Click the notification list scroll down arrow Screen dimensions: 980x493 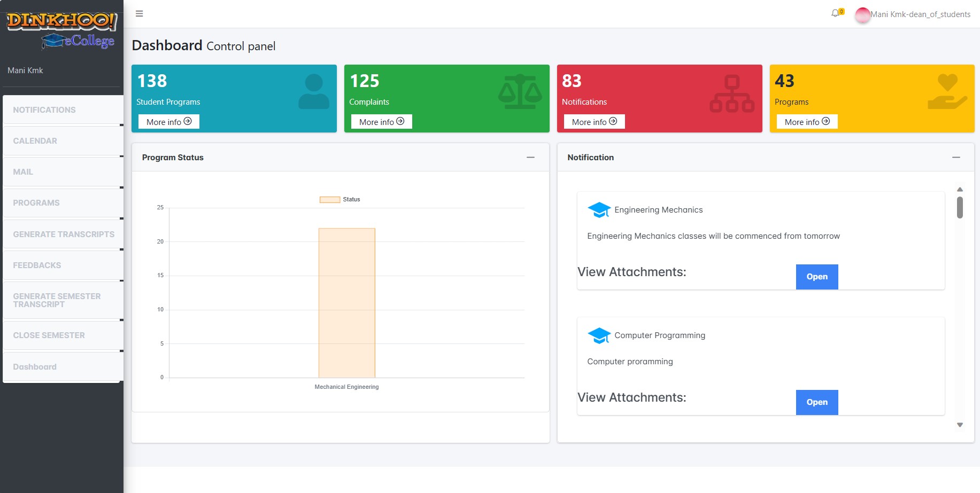tap(960, 425)
